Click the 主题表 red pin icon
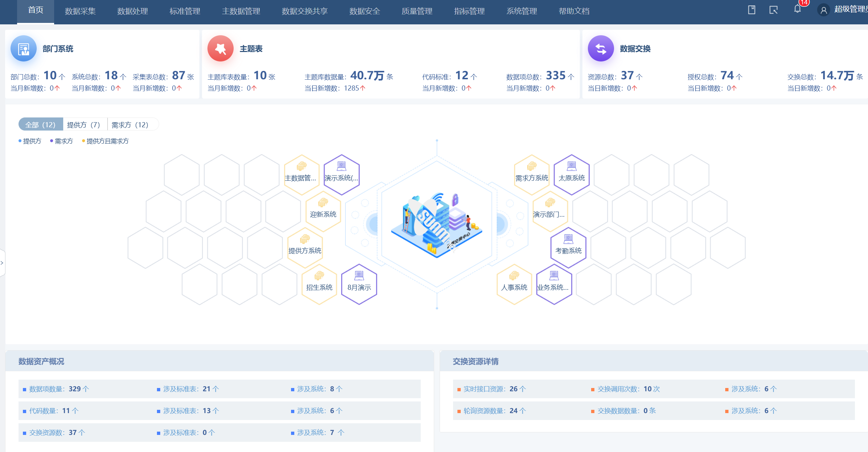Image resolution: width=868 pixels, height=452 pixels. coord(220,48)
